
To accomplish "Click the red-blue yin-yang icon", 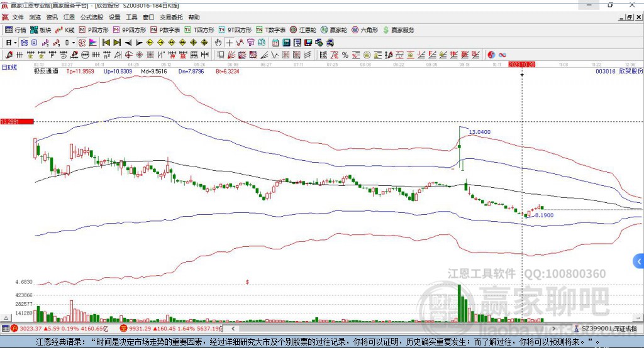I will (491, 55).
